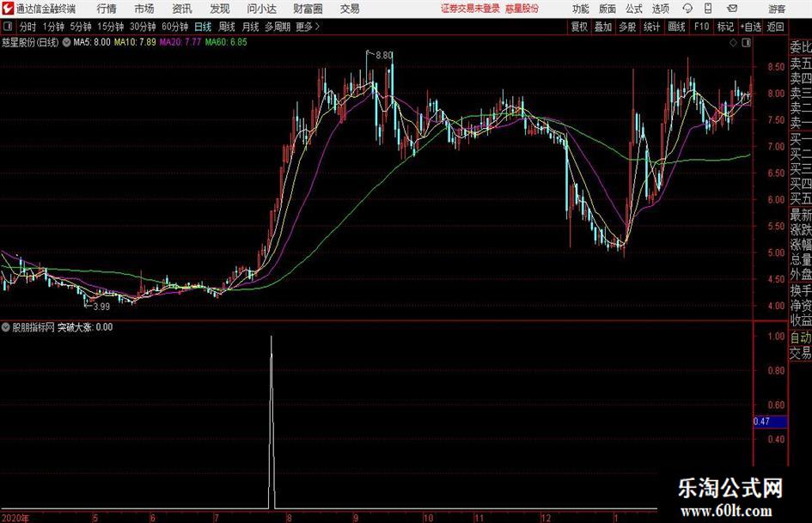Switch to 周线 weekly period tab

point(227,27)
